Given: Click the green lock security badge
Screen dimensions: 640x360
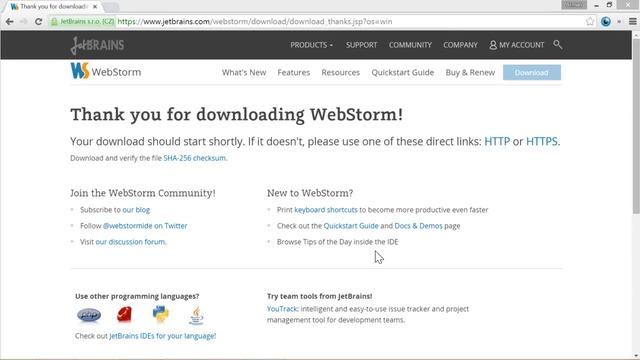Looking at the screenshot, I should pyautogui.click(x=82, y=22).
